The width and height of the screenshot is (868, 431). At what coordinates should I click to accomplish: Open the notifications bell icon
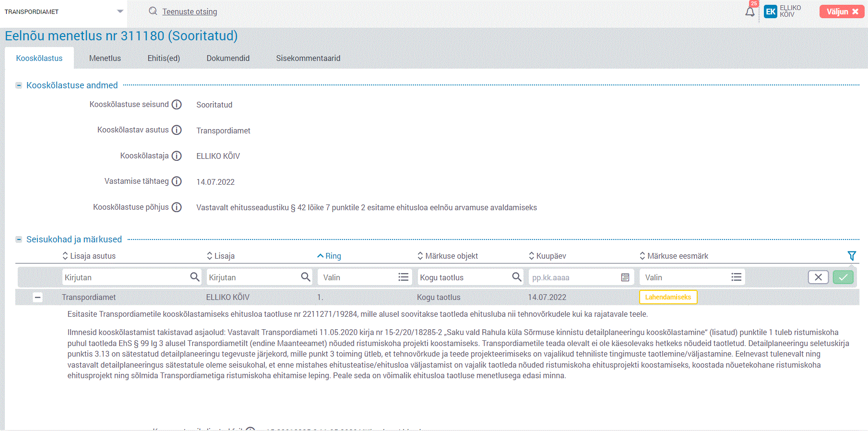(x=749, y=12)
